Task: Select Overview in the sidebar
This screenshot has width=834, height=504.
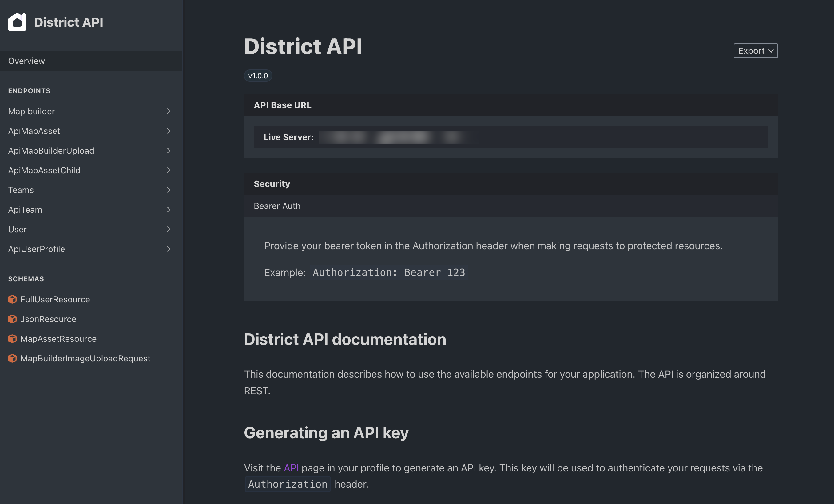Action: click(26, 61)
